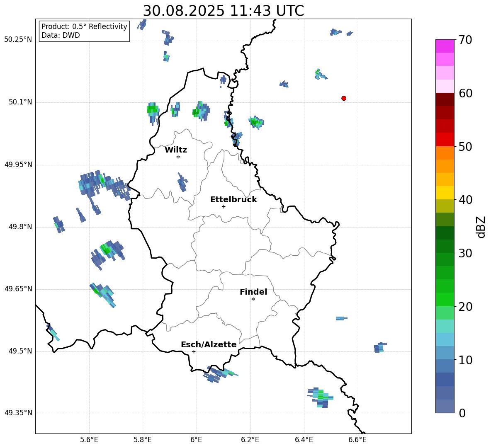This screenshot has height=448, width=491.
Task: Click the dBZ colorbar axis label
Action: click(481, 227)
